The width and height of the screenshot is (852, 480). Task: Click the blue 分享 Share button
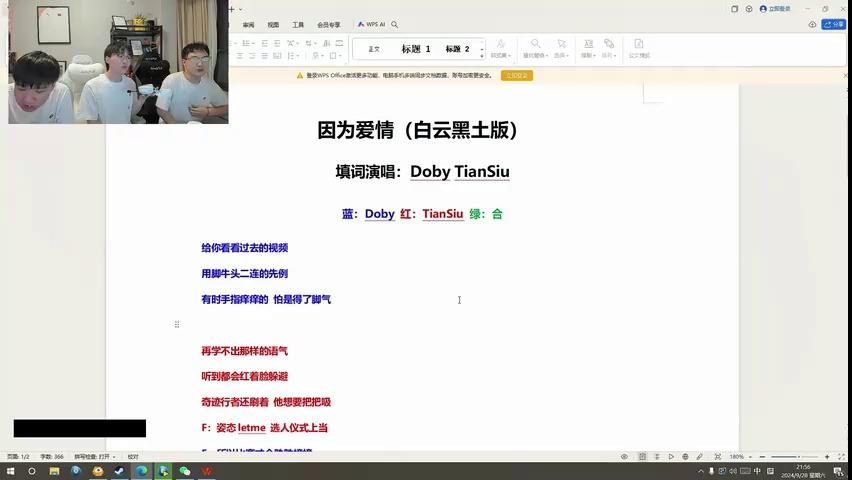tap(834, 24)
